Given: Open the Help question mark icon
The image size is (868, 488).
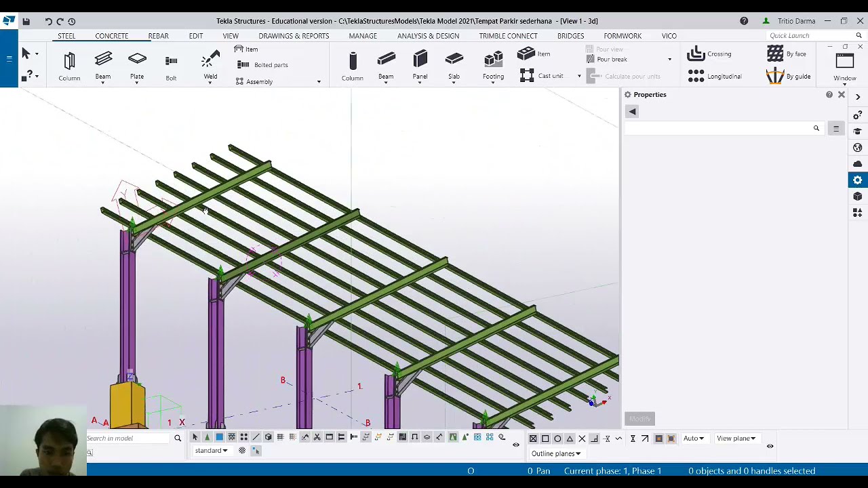Looking at the screenshot, I should coord(744,21).
